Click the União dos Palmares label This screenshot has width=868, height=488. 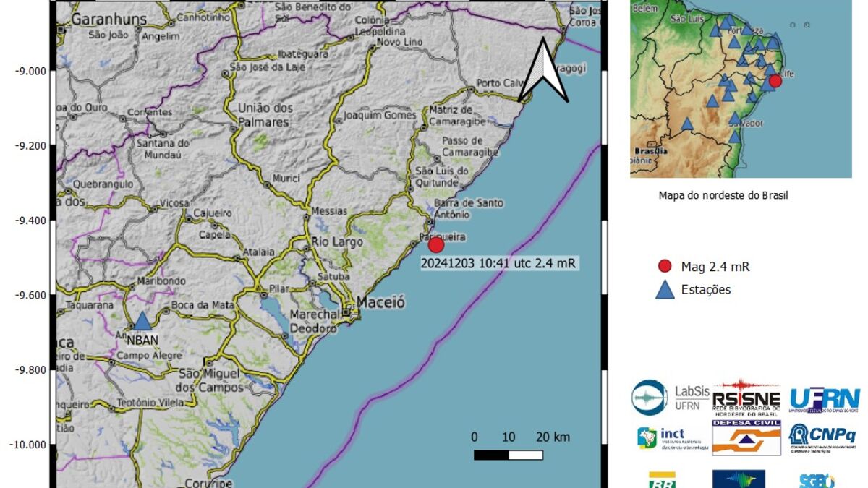point(265,116)
